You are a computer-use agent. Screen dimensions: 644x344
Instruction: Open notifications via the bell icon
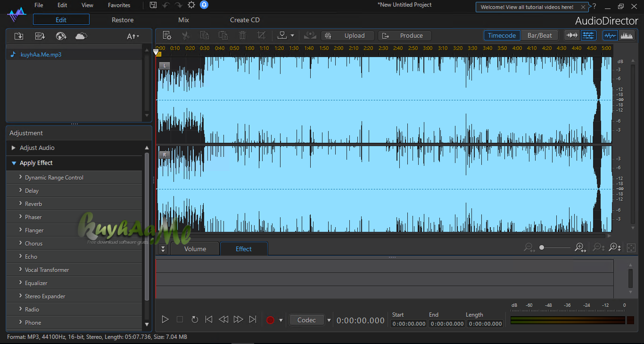pos(204,5)
